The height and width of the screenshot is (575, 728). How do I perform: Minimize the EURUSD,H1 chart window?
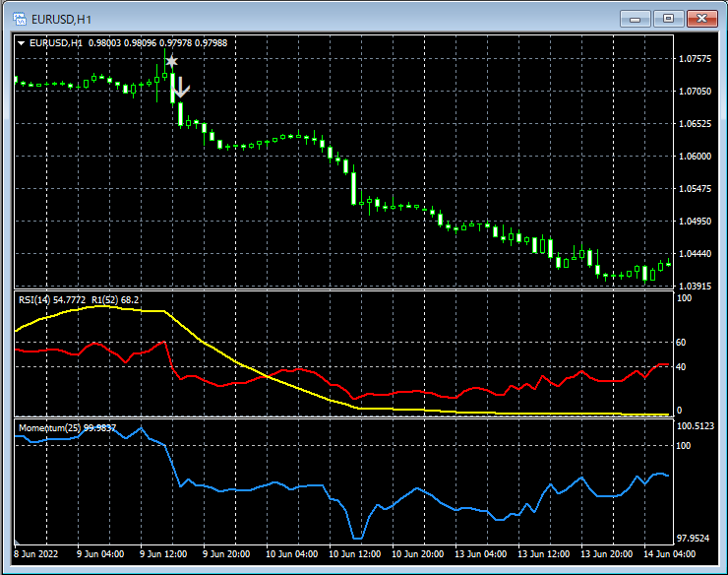point(637,18)
